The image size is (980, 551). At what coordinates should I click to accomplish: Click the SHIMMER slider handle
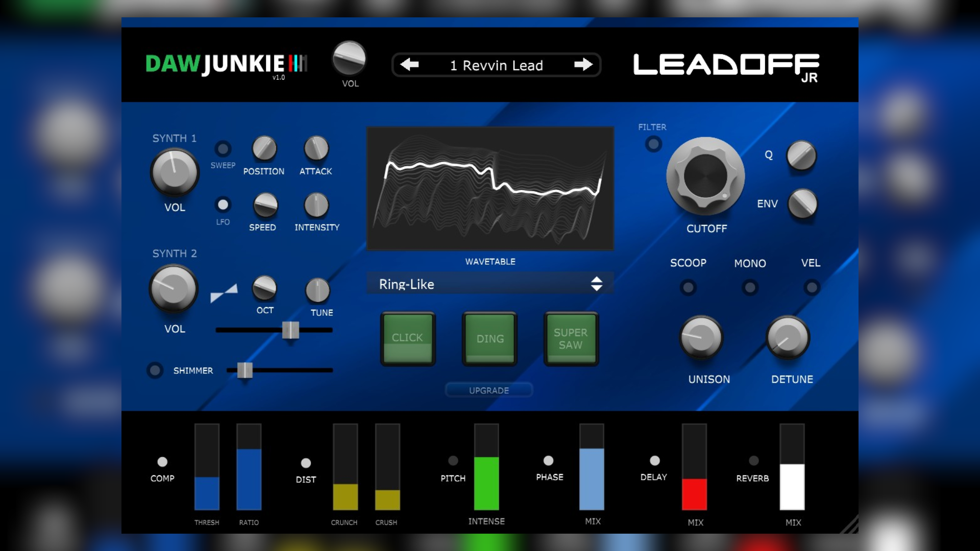coord(244,370)
